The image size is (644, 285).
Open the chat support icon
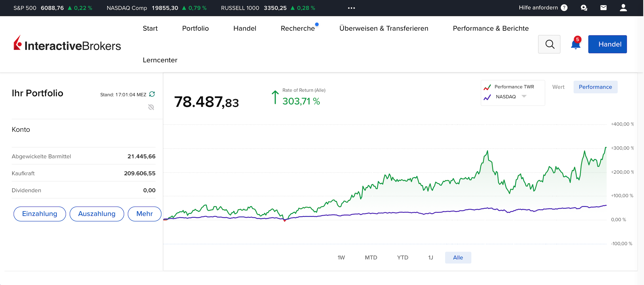[x=584, y=8]
